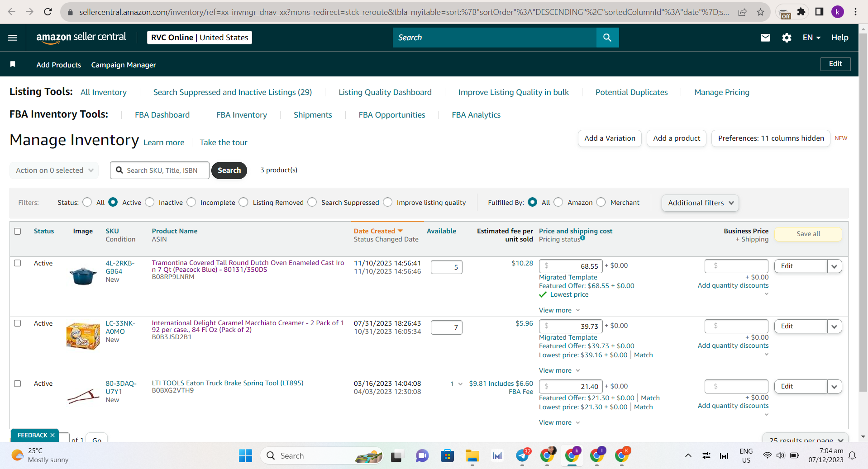Viewport: 868px width, 469px height.
Task: Open the chat app on taskbar
Action: [x=422, y=455]
